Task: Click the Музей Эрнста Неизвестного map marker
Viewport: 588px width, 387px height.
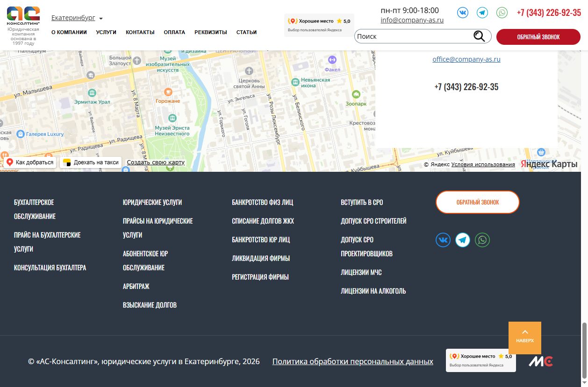Action: (172, 118)
